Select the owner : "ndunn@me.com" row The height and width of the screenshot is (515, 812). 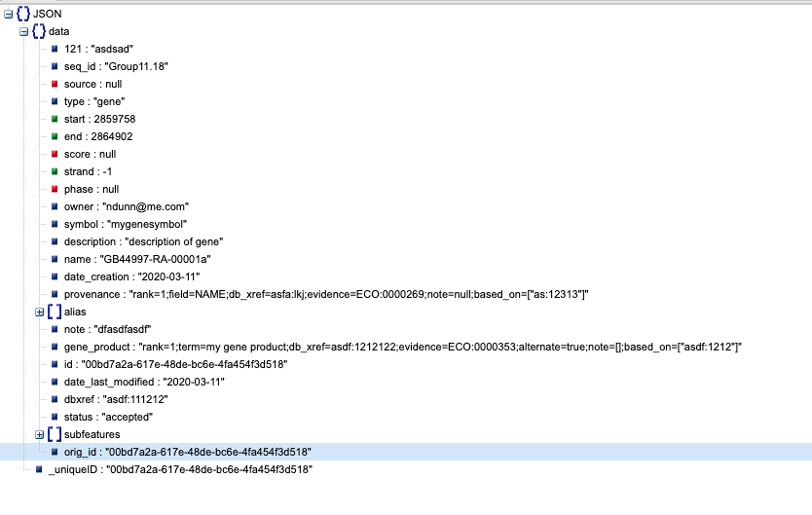[x=127, y=207]
